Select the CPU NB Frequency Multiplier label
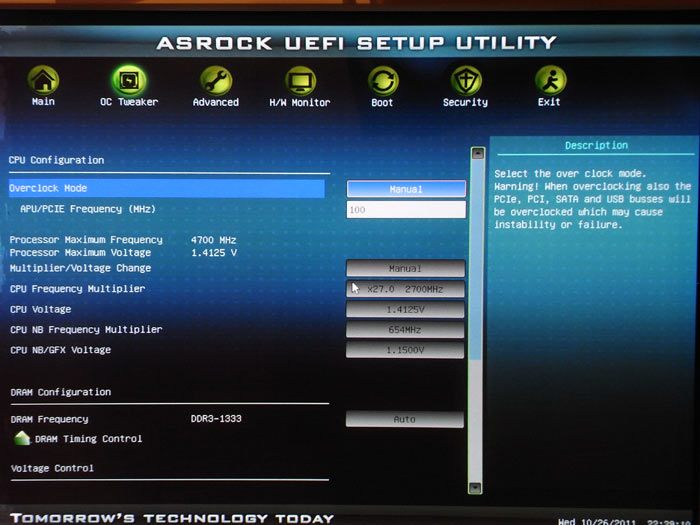This screenshot has height=525, width=700. coord(86,329)
